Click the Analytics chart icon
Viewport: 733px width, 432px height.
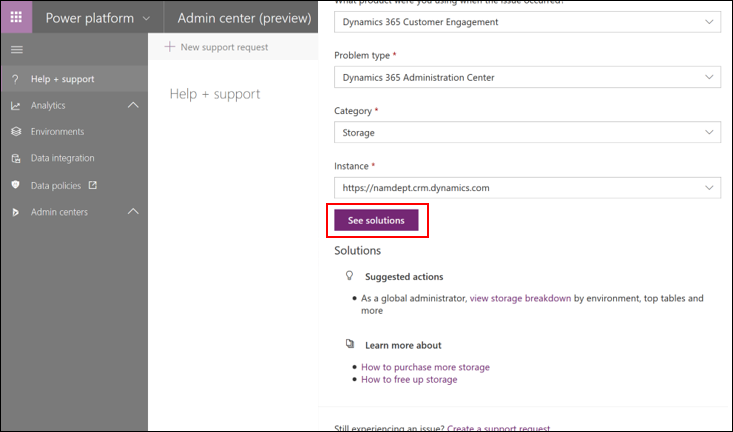[x=16, y=105]
